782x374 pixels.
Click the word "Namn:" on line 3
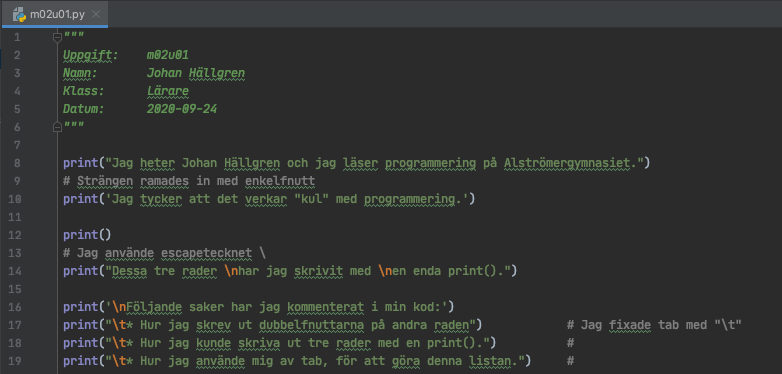point(80,73)
